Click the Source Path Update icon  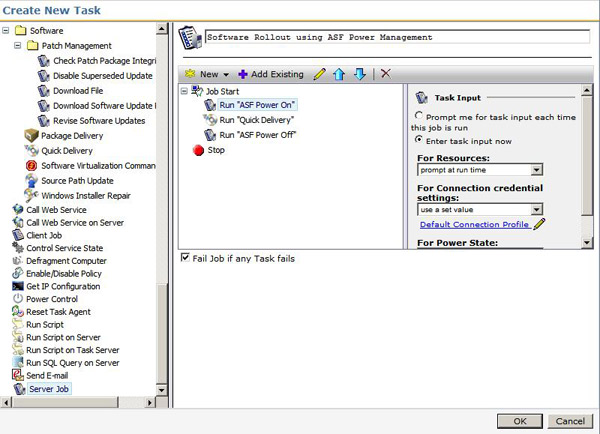click(31, 180)
